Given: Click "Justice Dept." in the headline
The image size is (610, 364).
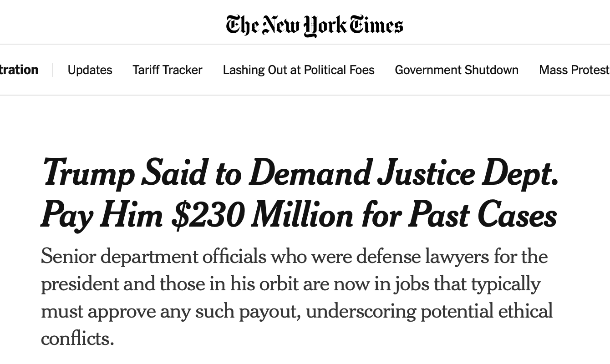Looking at the screenshot, I should pyautogui.click(x=468, y=174).
